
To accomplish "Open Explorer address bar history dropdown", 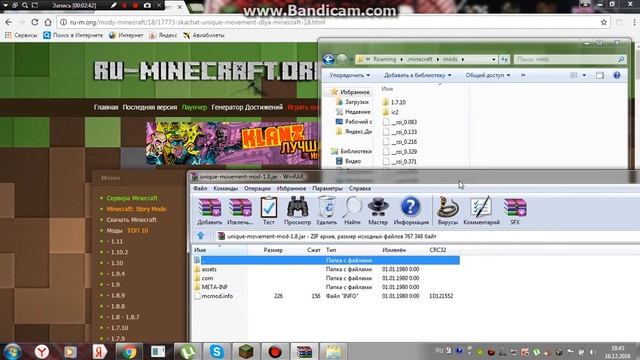I will pos(493,59).
